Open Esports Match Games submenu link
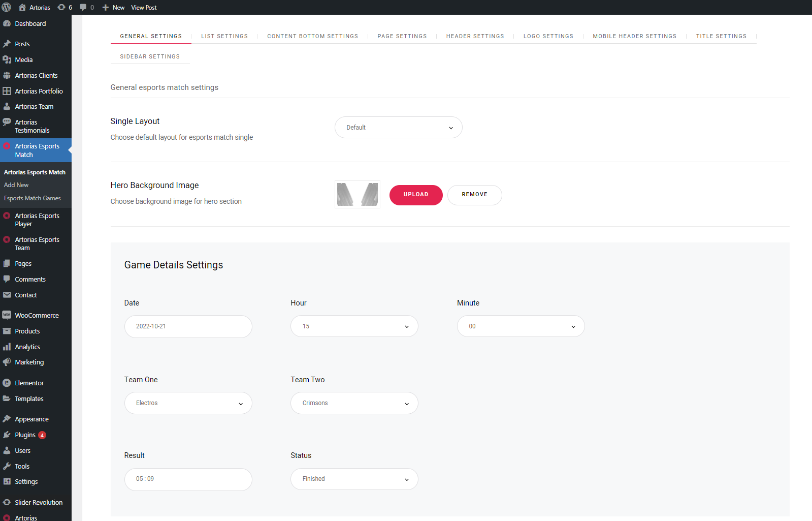This screenshot has width=812, height=521. point(33,198)
